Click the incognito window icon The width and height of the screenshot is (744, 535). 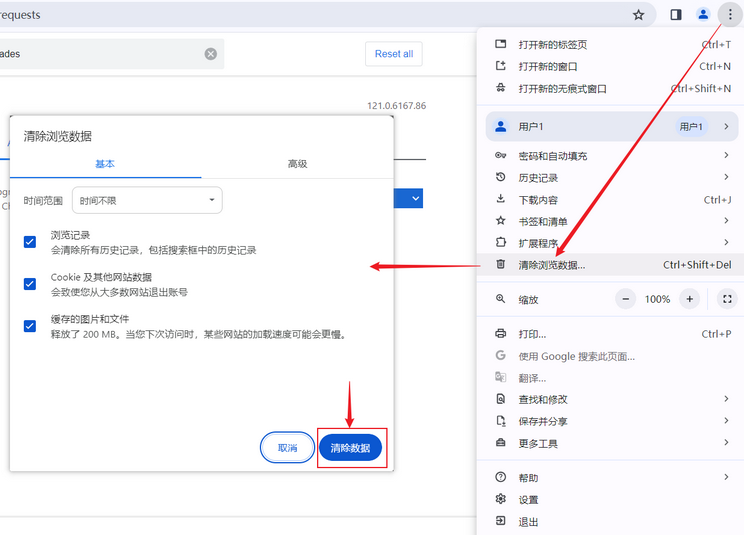pos(501,88)
